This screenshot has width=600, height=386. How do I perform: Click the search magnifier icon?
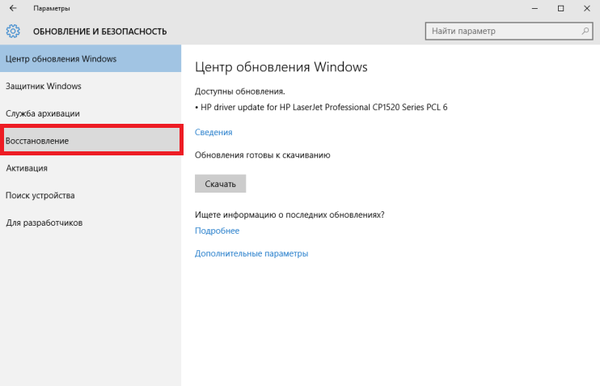coord(585,31)
